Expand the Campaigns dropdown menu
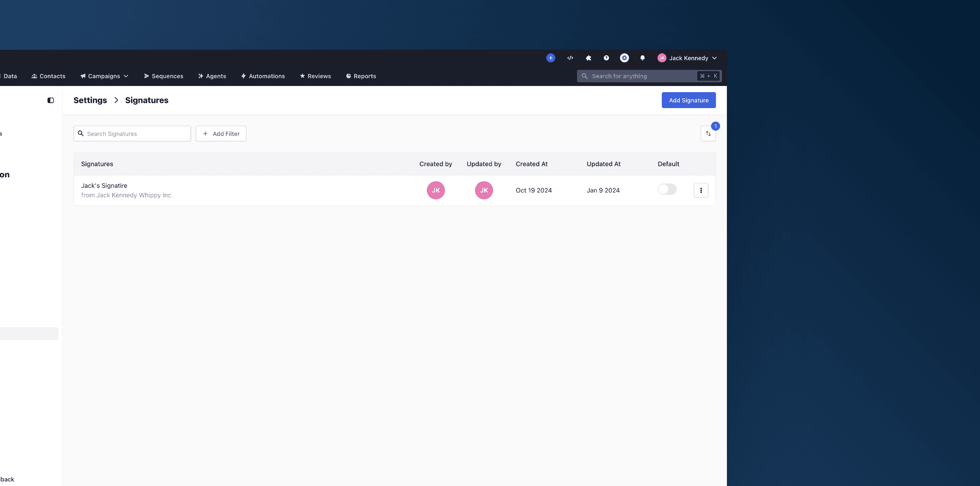 126,76
